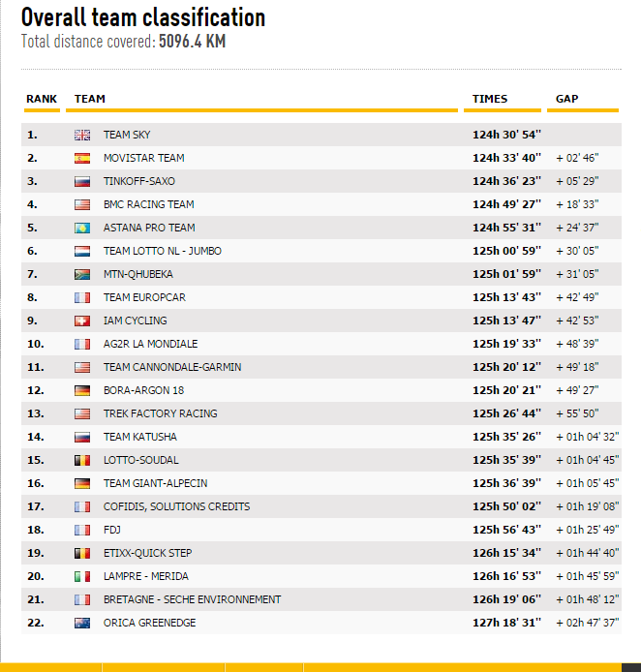Click the French flag beside Bretagne - Seche Environnement
Image resolution: width=641 pixels, height=672 pixels.
point(82,599)
